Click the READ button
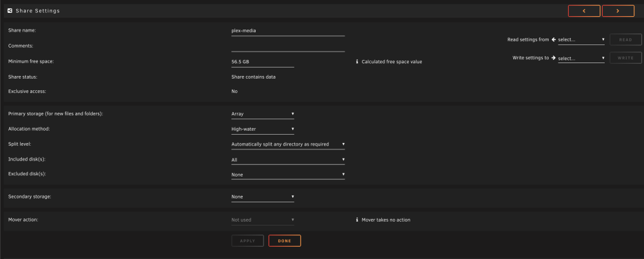Viewport: 644px width, 259px height. click(625, 39)
